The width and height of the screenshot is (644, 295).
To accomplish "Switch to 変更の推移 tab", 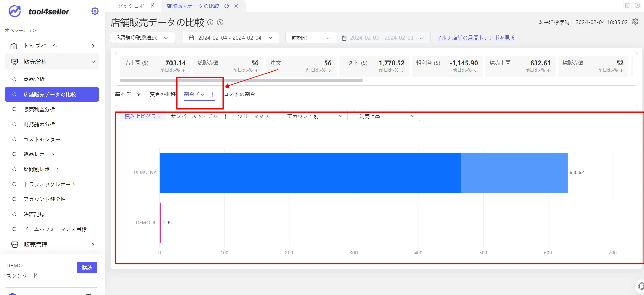I will tap(163, 94).
